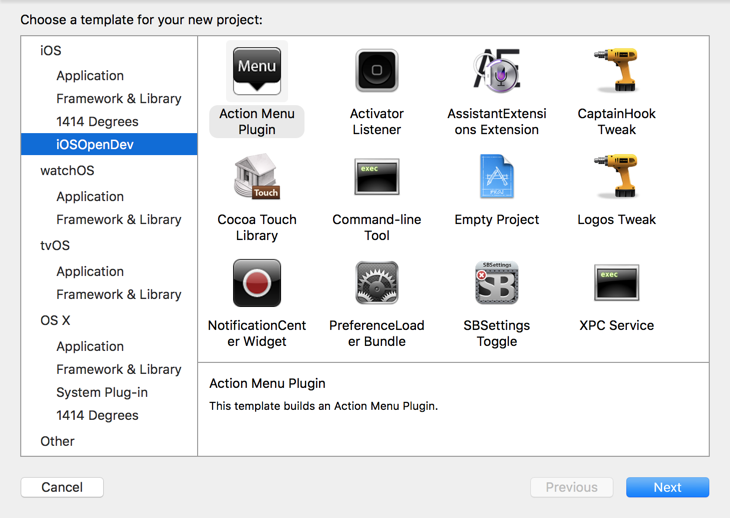Choose the Cocoa Touch Library icon

pyautogui.click(x=257, y=177)
